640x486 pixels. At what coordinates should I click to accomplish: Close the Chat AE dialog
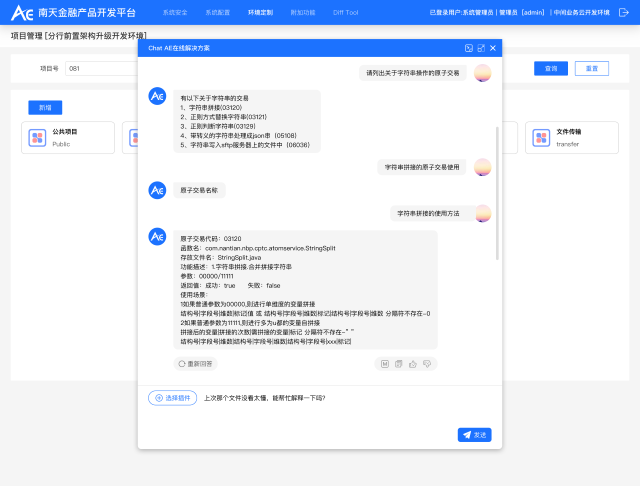tap(493, 48)
